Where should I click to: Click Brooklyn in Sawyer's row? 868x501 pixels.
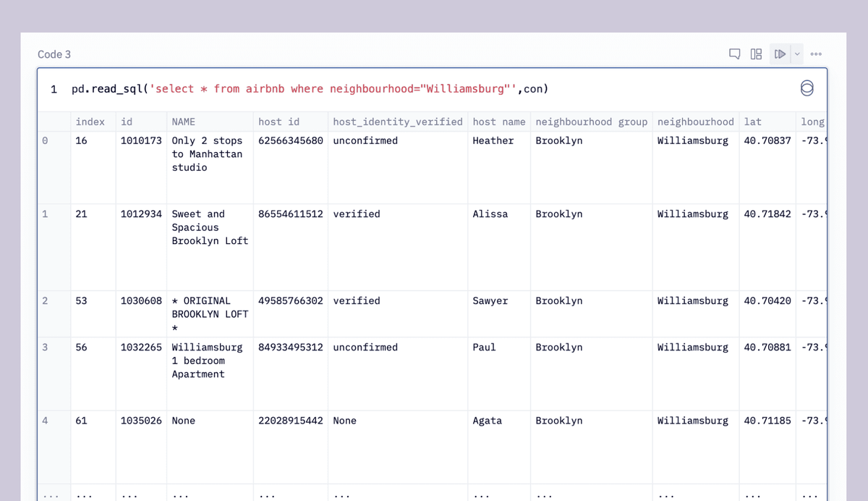[x=558, y=300]
